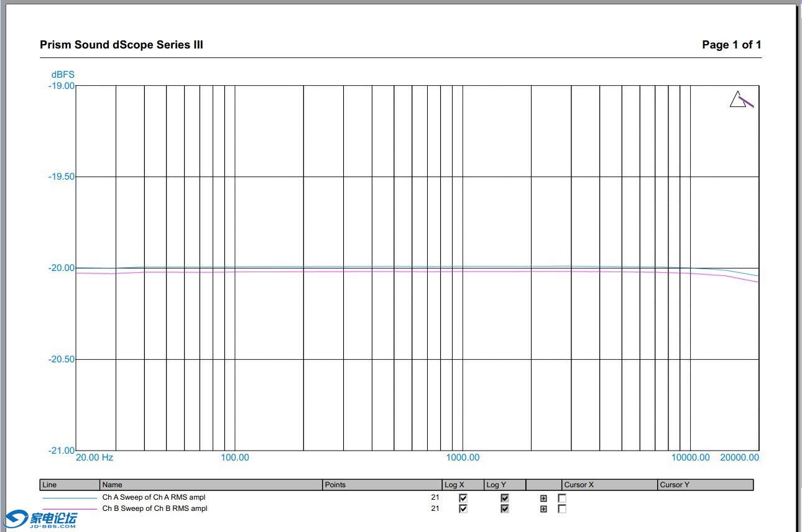Click the Prism Sound triangle logo on graph
This screenshot has width=802, height=532.
[x=740, y=100]
